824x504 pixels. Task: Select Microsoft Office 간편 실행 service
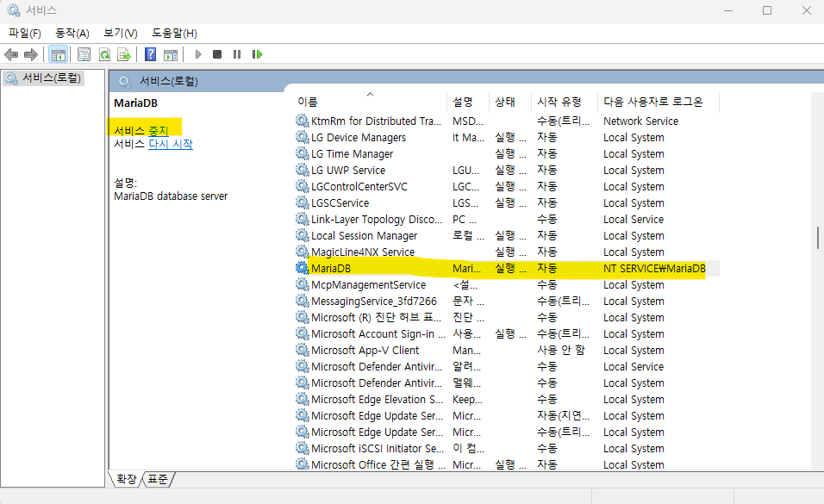click(378, 464)
